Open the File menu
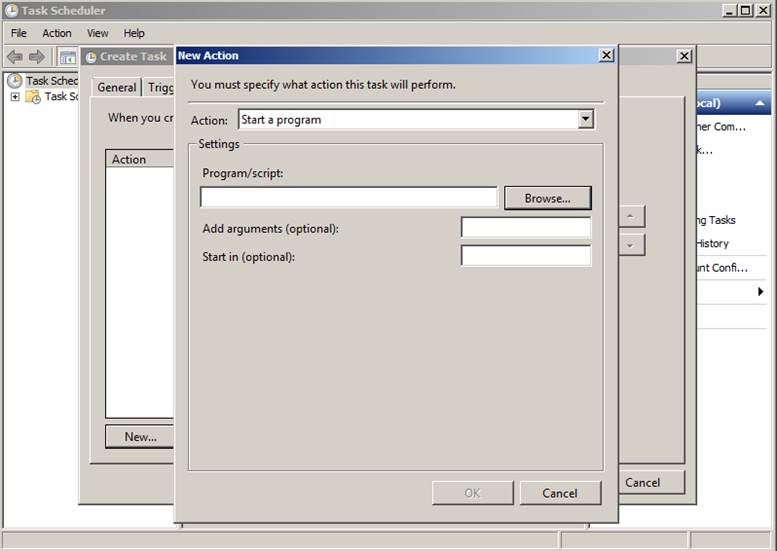This screenshot has width=777, height=551. pos(19,33)
